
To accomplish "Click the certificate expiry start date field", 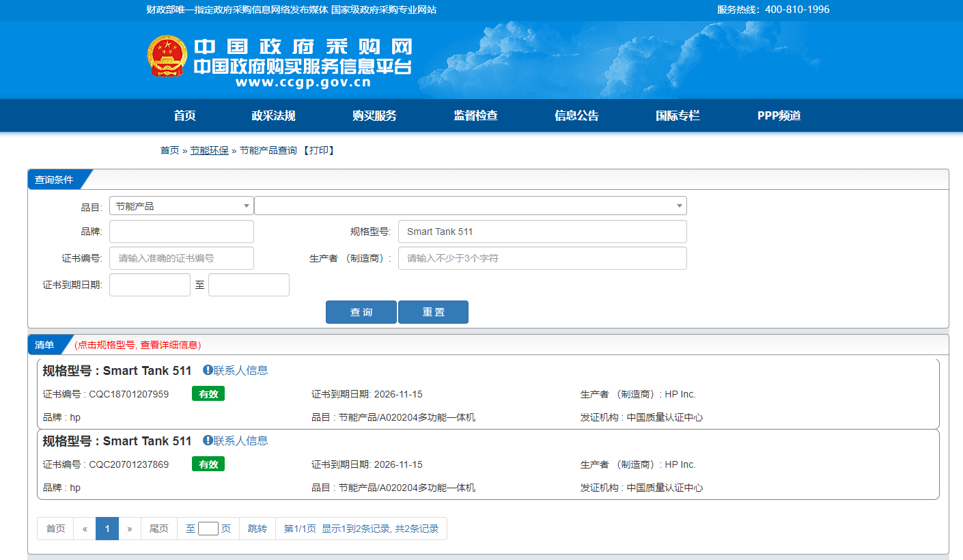I will click(x=150, y=285).
